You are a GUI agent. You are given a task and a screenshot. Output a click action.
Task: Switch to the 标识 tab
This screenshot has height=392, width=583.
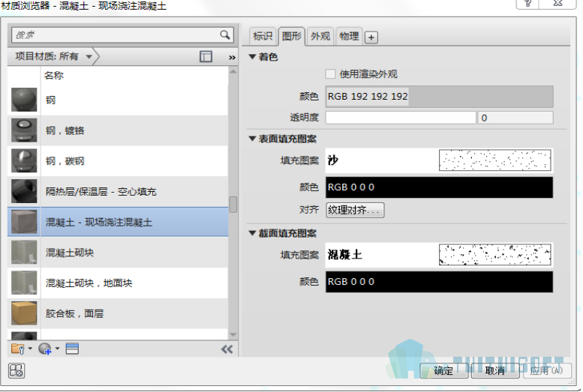point(263,37)
